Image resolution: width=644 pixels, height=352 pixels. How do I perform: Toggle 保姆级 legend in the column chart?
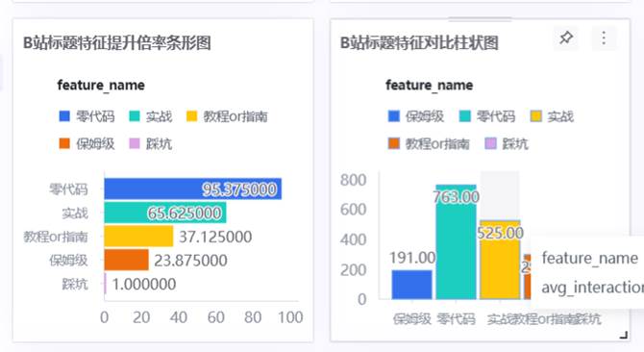point(416,116)
